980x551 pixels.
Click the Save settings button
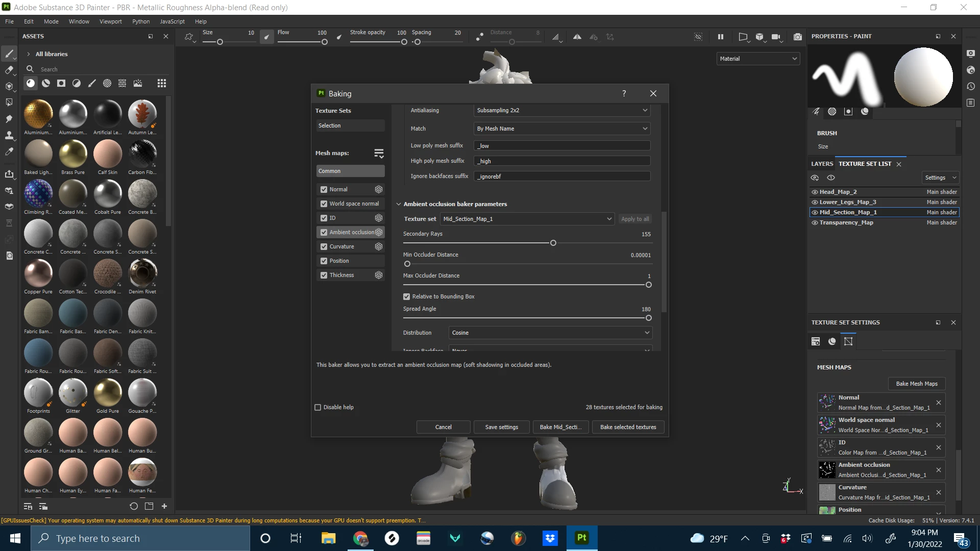[501, 427]
